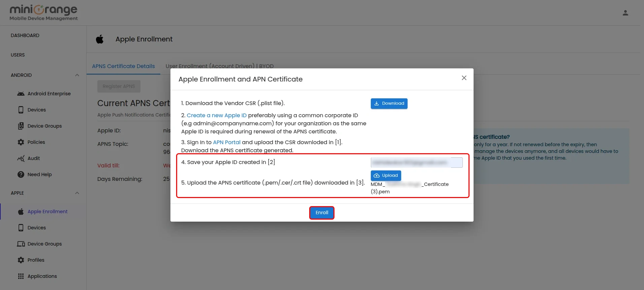Collapse the APPLE sidebar section

pyautogui.click(x=77, y=193)
